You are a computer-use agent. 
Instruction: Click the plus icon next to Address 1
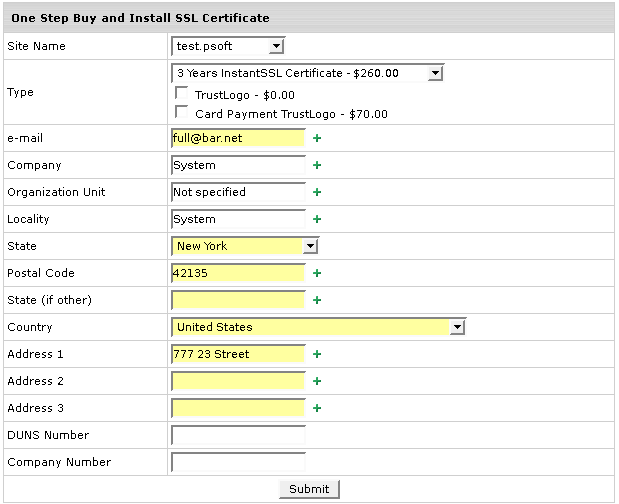click(317, 354)
